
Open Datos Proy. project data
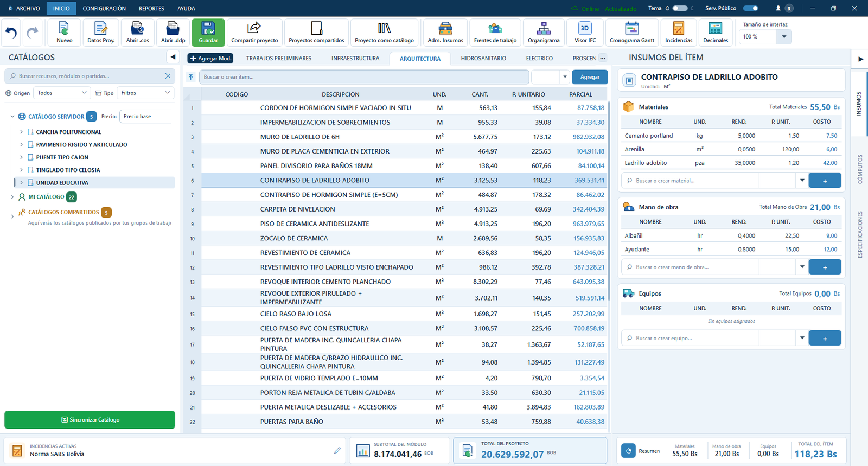[101, 33]
